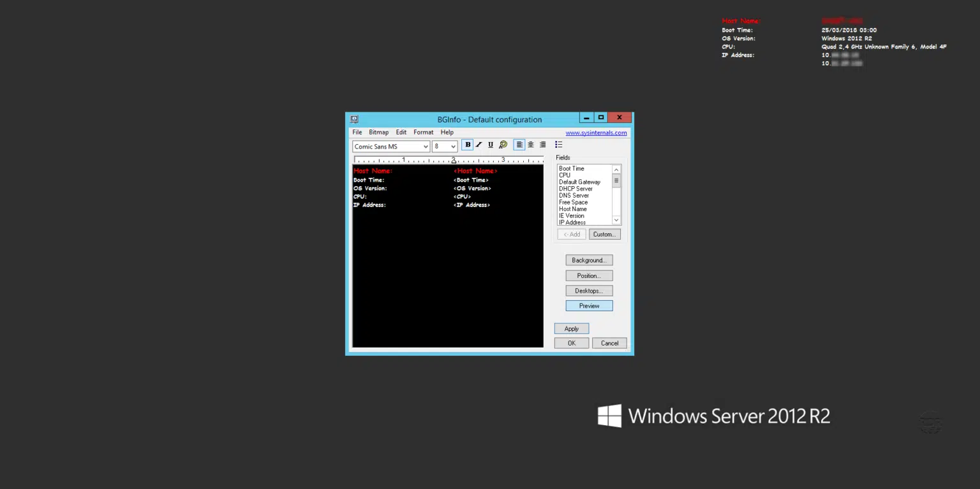Screen dimensions: 980x489
Task: Click the "<OS Version>" placeholder in editor
Action: pos(473,188)
